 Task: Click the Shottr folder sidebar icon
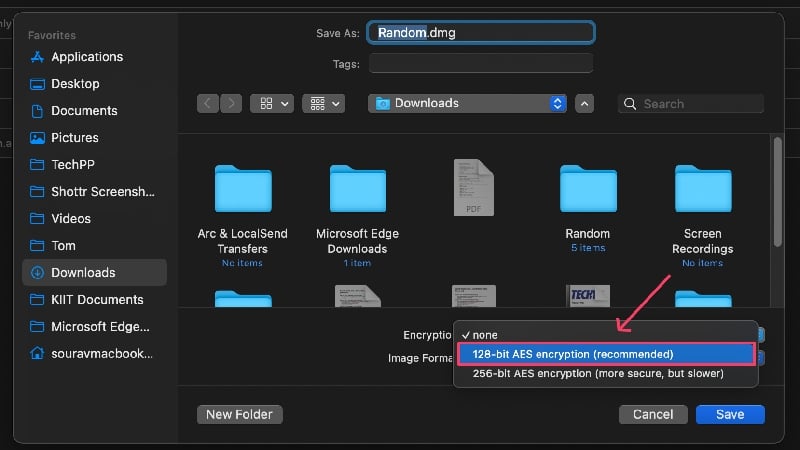(37, 192)
